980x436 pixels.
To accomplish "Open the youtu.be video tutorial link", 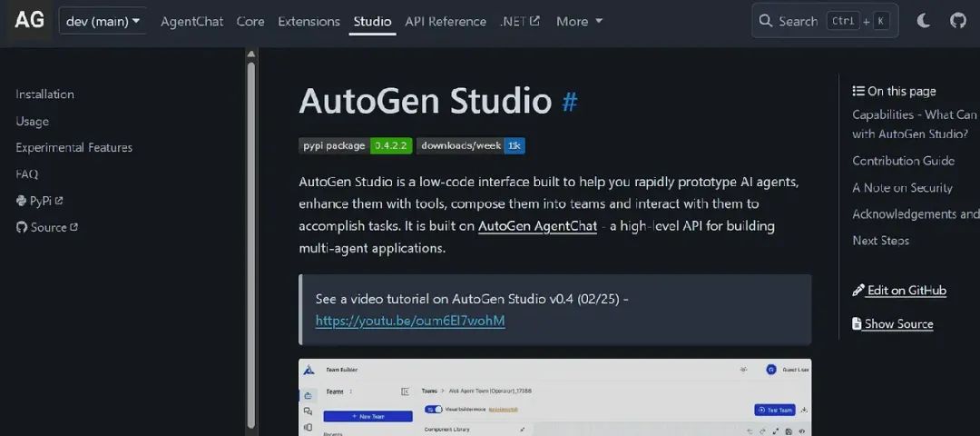I will 410,321.
